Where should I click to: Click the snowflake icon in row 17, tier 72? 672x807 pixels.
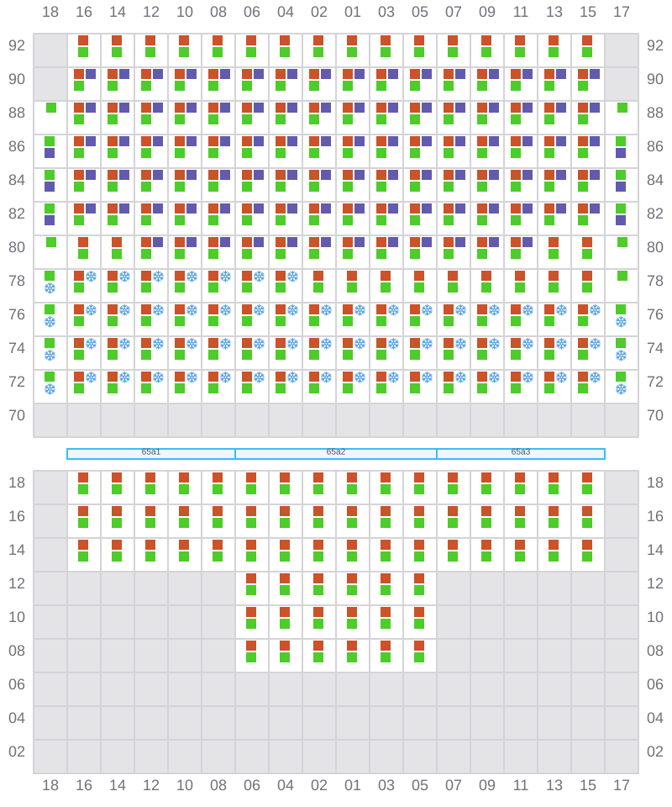pyautogui.click(x=621, y=389)
